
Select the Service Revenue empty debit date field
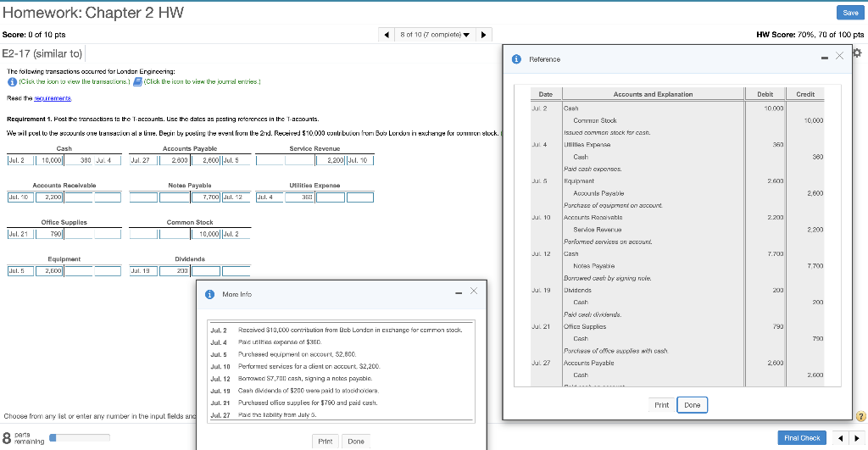click(x=270, y=160)
